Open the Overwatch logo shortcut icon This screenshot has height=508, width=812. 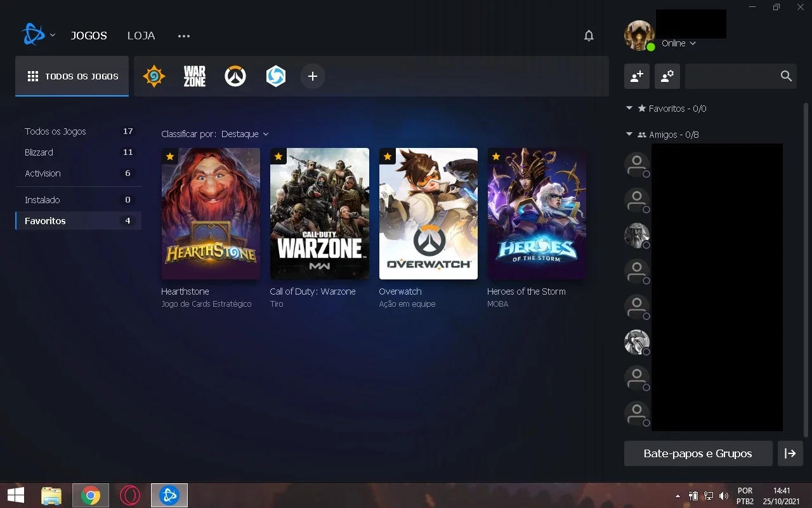pyautogui.click(x=235, y=76)
